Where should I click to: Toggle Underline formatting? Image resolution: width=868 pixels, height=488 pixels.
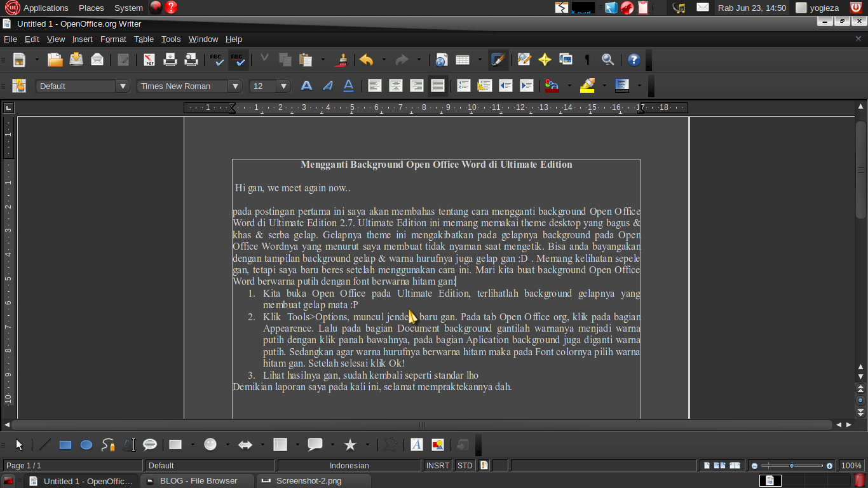click(x=348, y=86)
